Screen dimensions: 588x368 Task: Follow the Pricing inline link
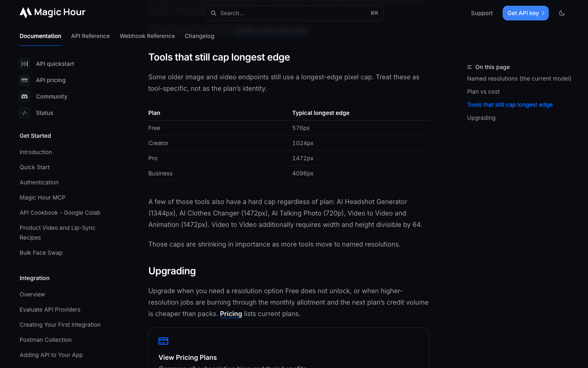click(231, 314)
